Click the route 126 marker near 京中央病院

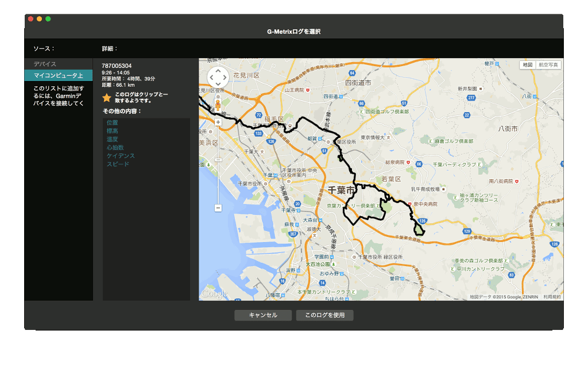click(x=423, y=221)
